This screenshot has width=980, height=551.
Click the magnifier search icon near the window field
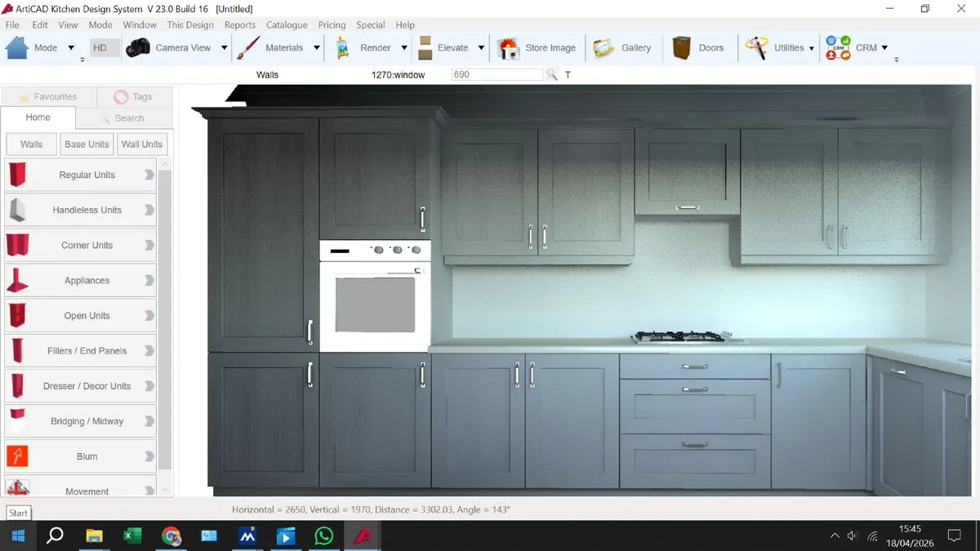click(x=552, y=74)
